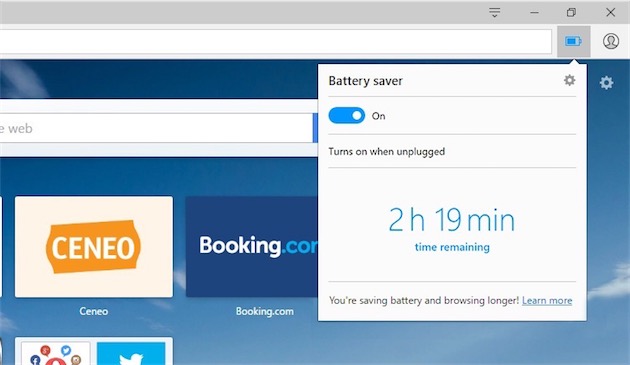
Task: Click the search the web field
Action: click(156, 128)
